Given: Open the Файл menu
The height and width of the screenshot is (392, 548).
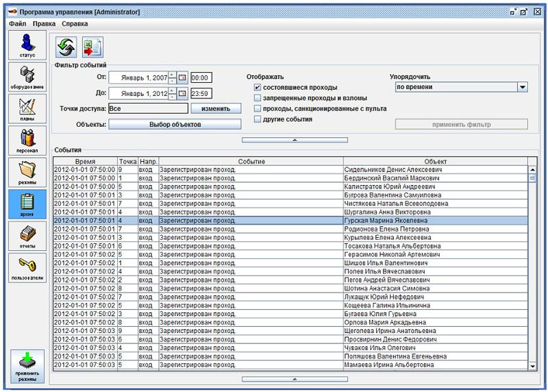Looking at the screenshot, I should pyautogui.click(x=17, y=23).
